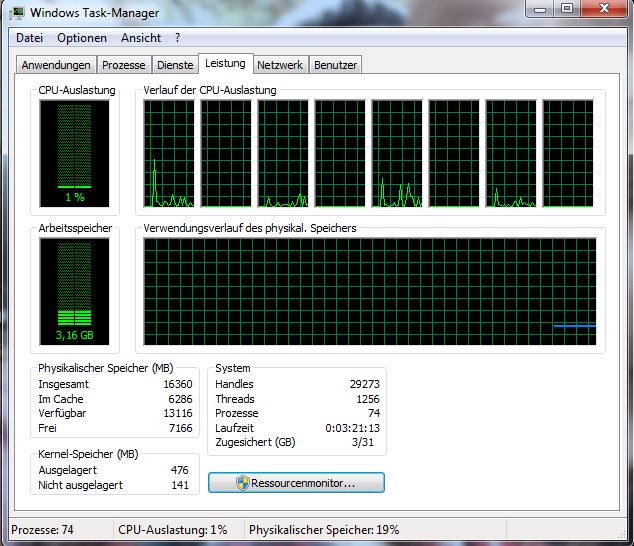The image size is (634, 546).
Task: Click the last CPU core history graph
Action: tap(568, 153)
